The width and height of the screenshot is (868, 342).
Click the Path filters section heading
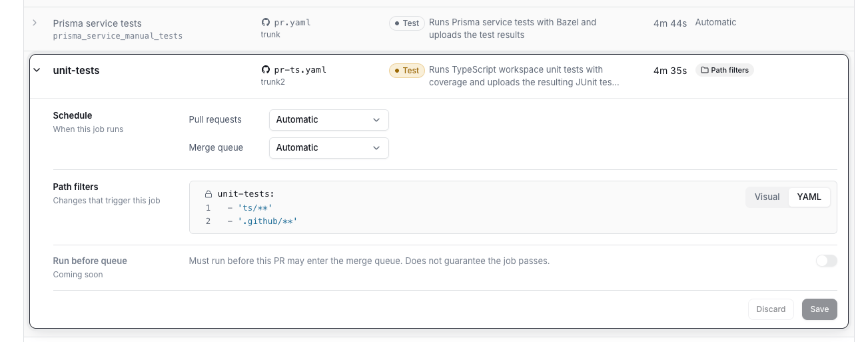75,187
